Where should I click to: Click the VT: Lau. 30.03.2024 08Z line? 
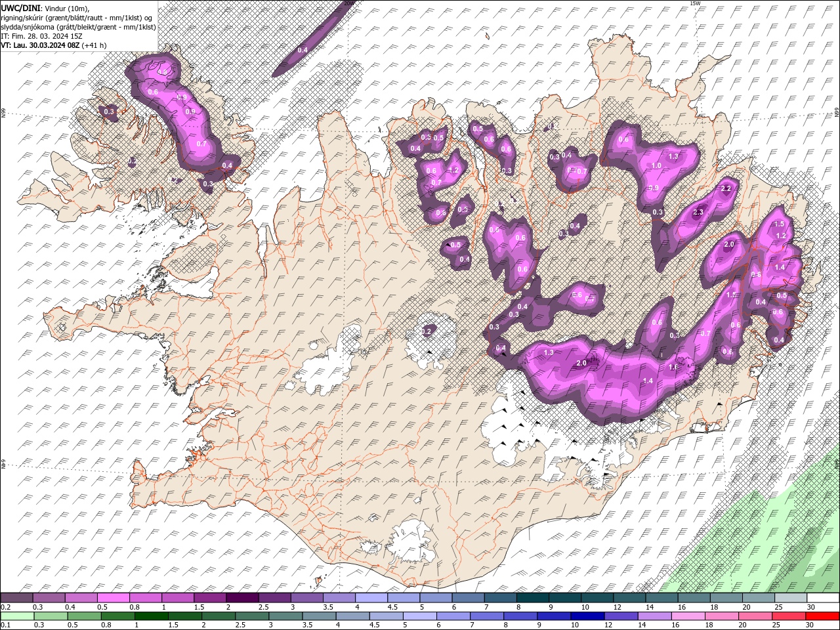(39, 45)
